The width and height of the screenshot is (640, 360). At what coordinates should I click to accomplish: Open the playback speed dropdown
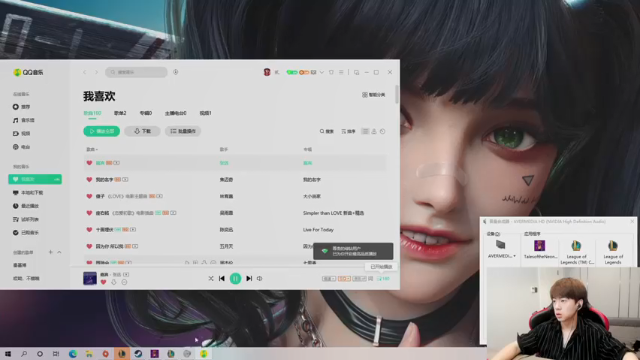click(x=329, y=278)
